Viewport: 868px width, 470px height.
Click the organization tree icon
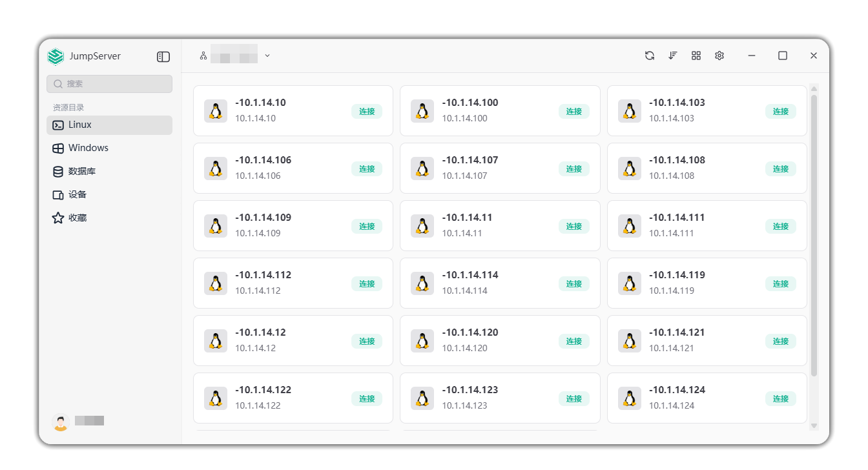coord(203,55)
